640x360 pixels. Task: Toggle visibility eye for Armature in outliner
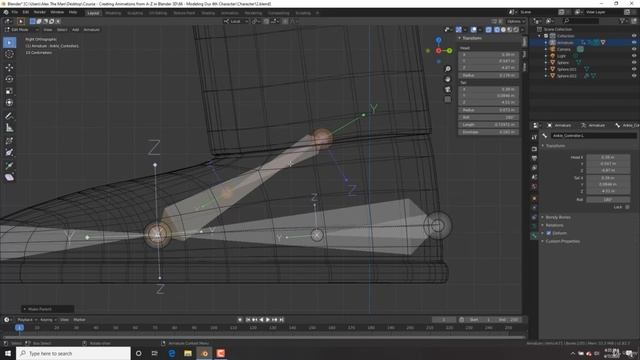(x=634, y=42)
